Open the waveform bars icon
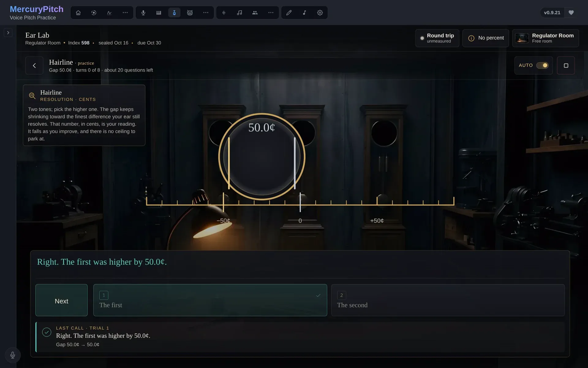 [224, 13]
